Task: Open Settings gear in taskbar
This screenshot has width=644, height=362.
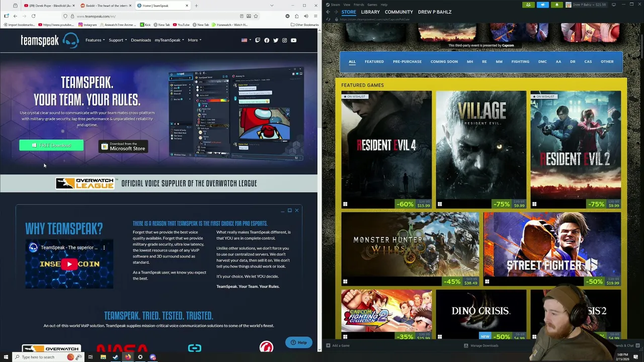Action: click(140, 357)
